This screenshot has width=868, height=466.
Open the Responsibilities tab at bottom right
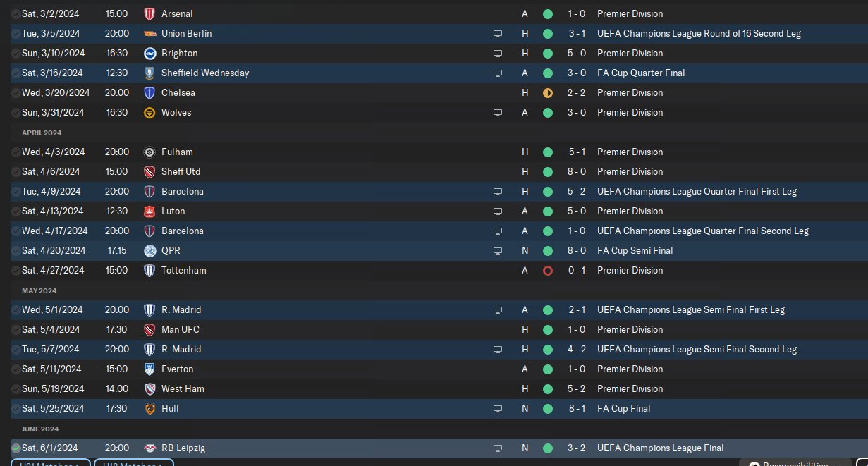(x=803, y=463)
